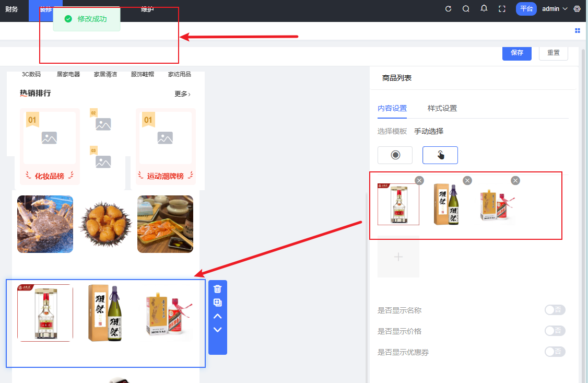Open the 维护 menu
Image resolution: width=588 pixels, height=383 pixels.
(x=147, y=9)
